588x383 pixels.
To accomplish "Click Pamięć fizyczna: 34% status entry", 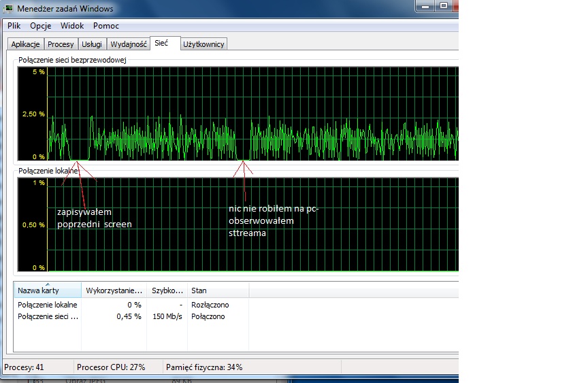I will (204, 367).
